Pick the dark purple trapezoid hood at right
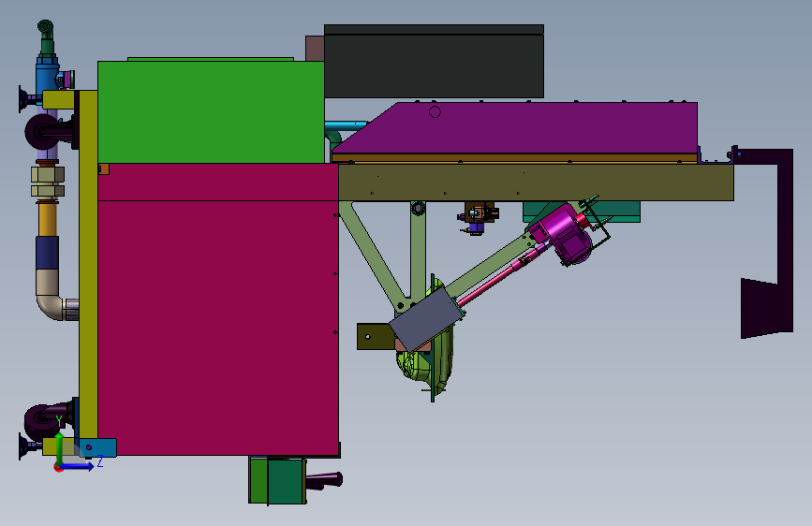The image size is (812, 526). click(760, 309)
